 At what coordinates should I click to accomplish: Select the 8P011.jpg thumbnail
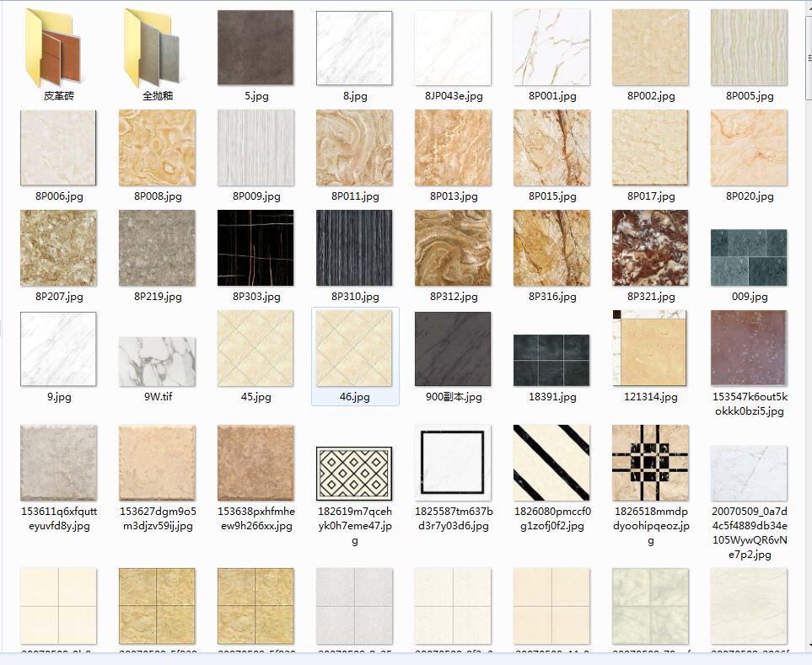354,147
